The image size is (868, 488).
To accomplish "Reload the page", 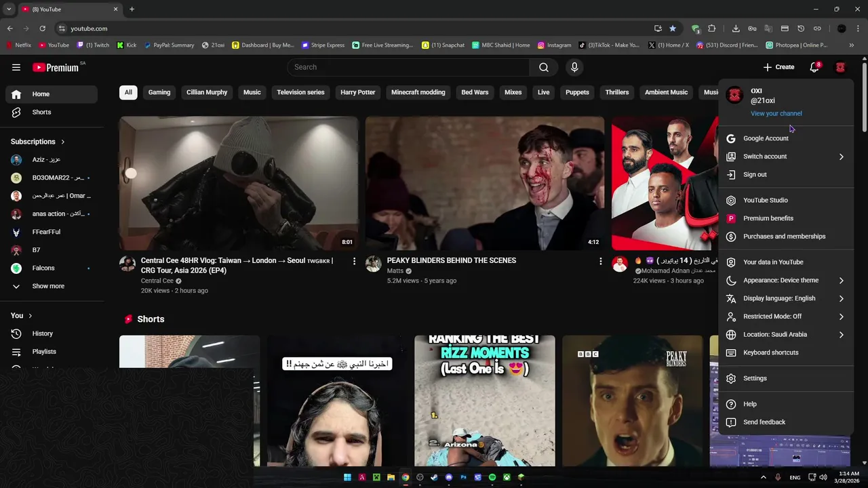I will point(42,28).
